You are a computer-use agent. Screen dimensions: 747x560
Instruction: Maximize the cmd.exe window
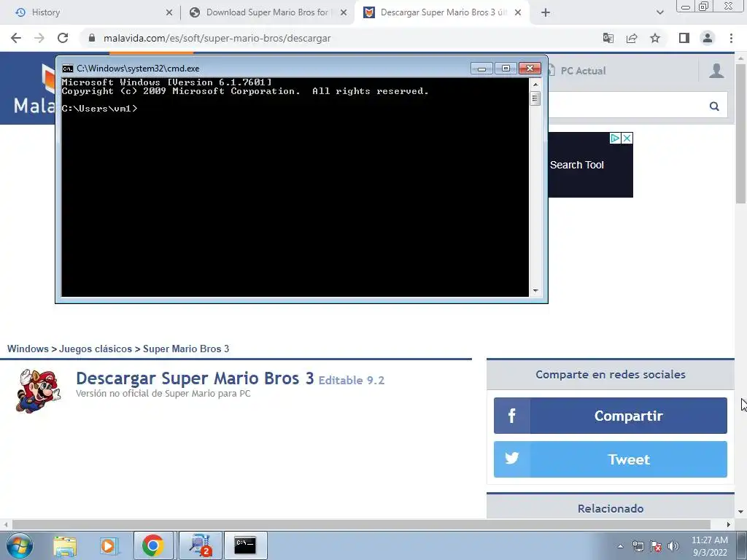pyautogui.click(x=506, y=69)
